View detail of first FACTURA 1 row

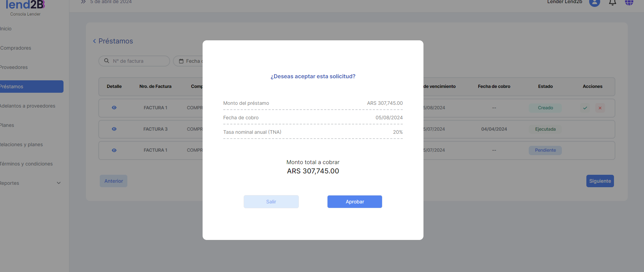[114, 108]
